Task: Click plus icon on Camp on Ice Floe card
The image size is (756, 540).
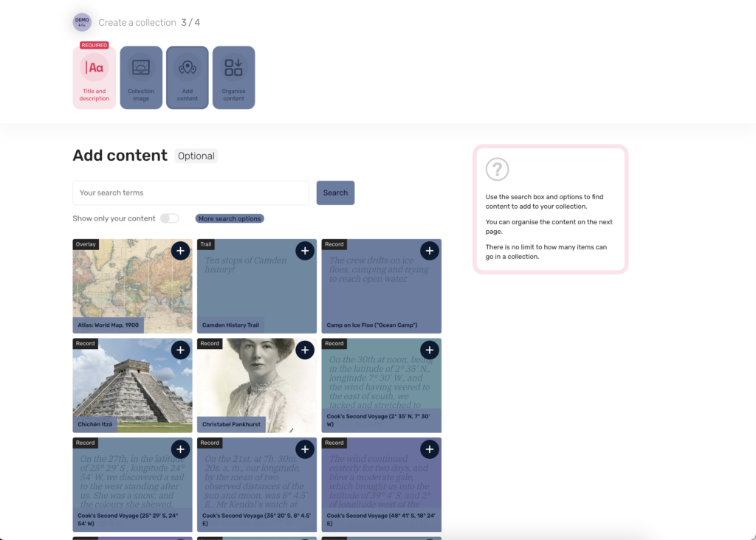Action: tap(429, 251)
